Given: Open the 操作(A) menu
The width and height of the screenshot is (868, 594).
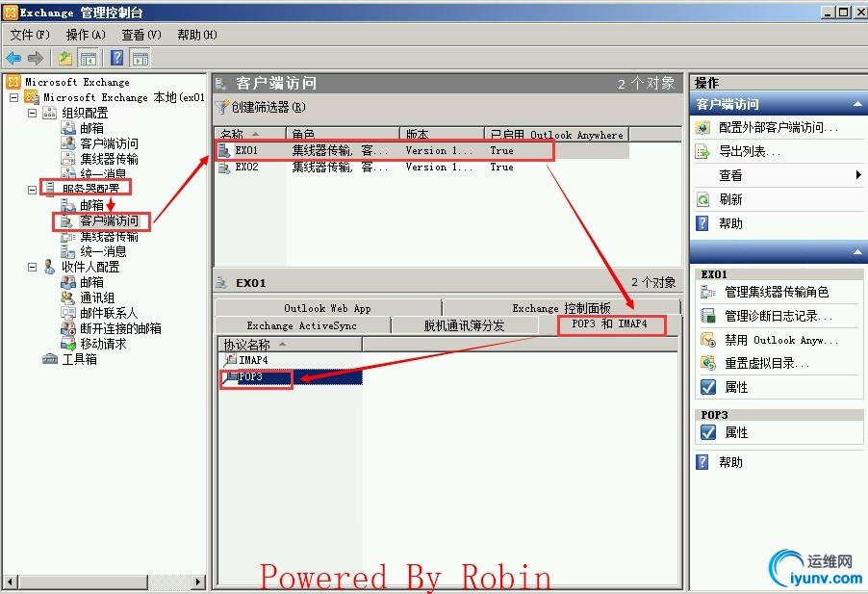Looking at the screenshot, I should coord(86,35).
